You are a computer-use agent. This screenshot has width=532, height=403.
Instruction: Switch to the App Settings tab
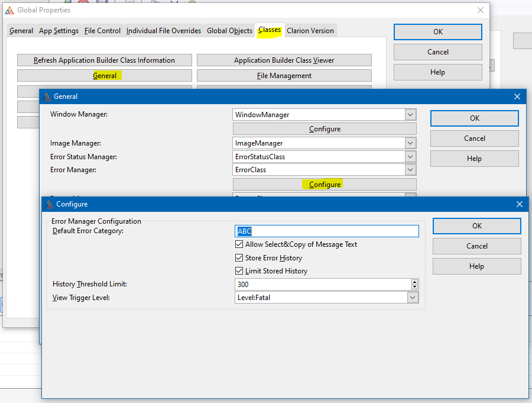tap(59, 31)
